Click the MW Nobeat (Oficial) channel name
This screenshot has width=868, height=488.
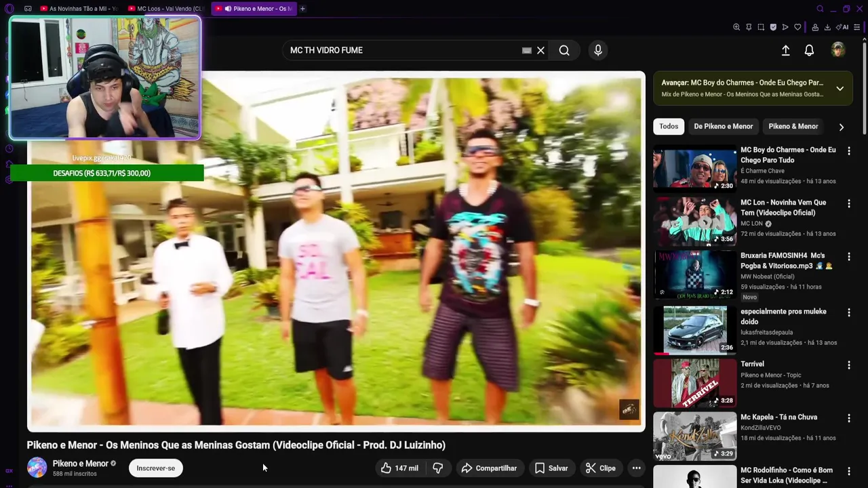[767, 276]
